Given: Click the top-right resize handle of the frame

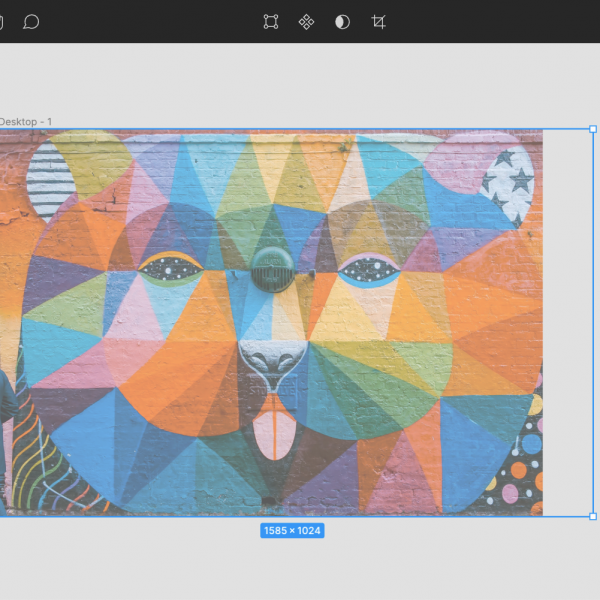Looking at the screenshot, I should [593, 129].
